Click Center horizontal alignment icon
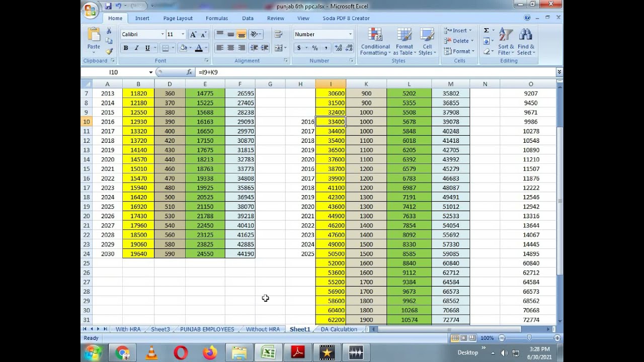 tap(230, 48)
